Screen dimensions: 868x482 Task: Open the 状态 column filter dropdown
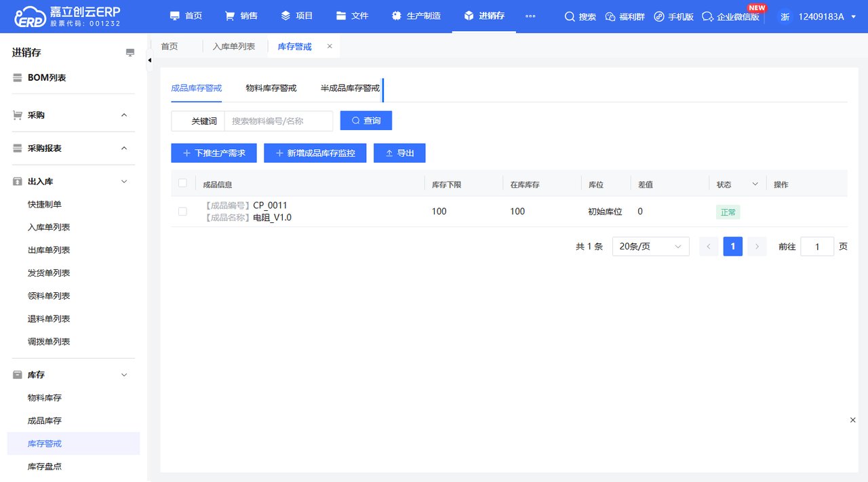(755, 184)
